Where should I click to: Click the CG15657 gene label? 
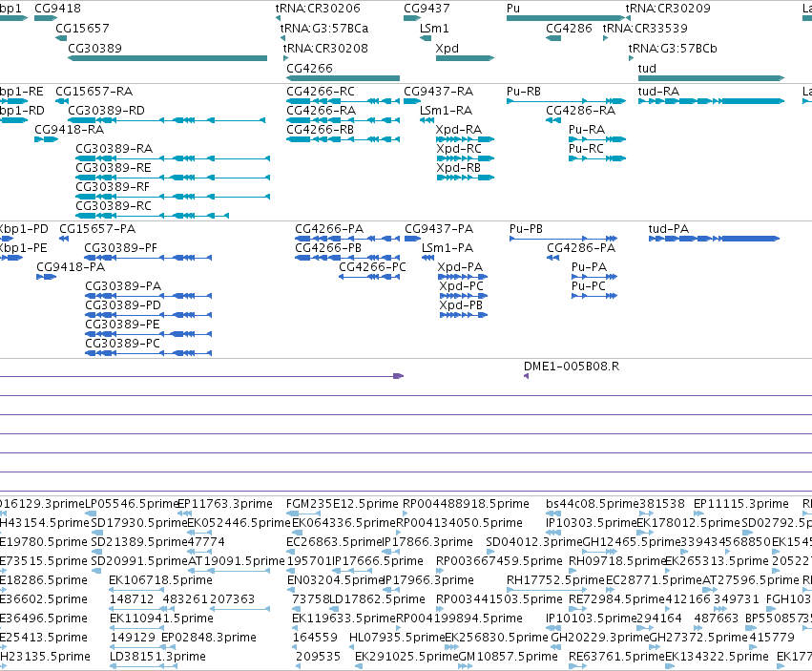pyautogui.click(x=82, y=29)
